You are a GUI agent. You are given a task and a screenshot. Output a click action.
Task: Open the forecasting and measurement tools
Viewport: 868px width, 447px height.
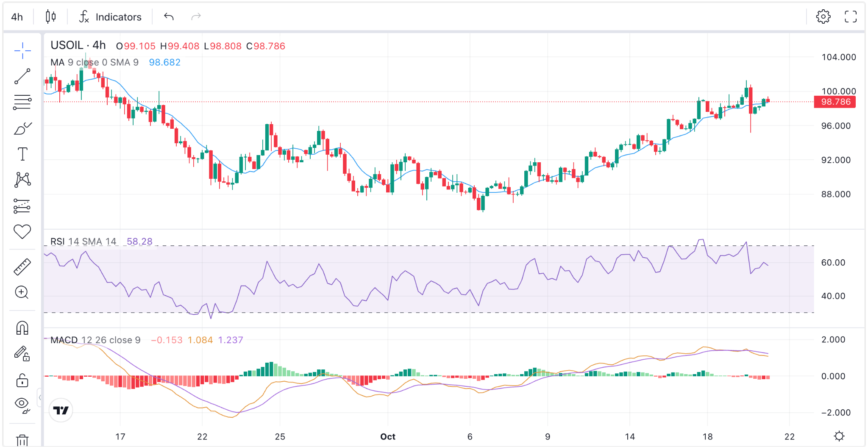(x=22, y=206)
